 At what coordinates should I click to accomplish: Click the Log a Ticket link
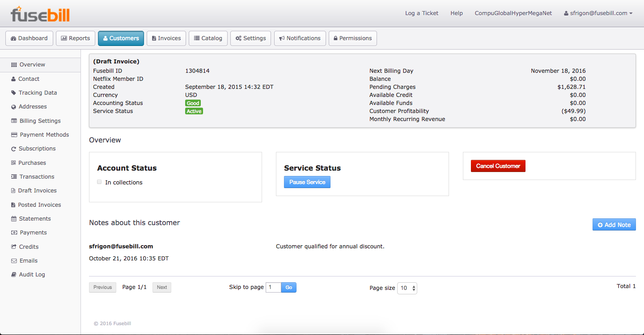[422, 13]
